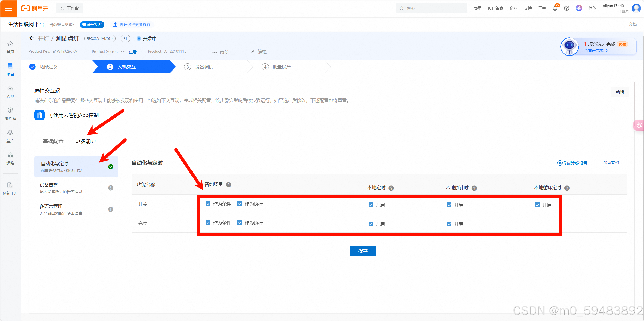Image resolution: width=644 pixels, height=321 pixels.
Task: Toggle 本地循环定时 开启 checkbox for 开关
Action: [x=538, y=205]
